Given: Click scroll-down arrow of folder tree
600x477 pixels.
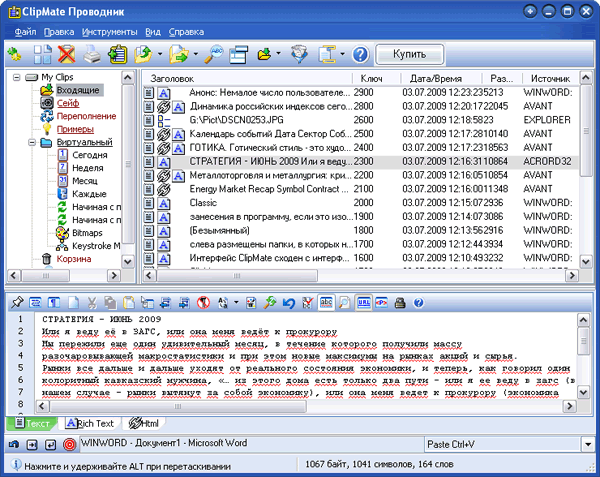Looking at the screenshot, I should (128, 262).
